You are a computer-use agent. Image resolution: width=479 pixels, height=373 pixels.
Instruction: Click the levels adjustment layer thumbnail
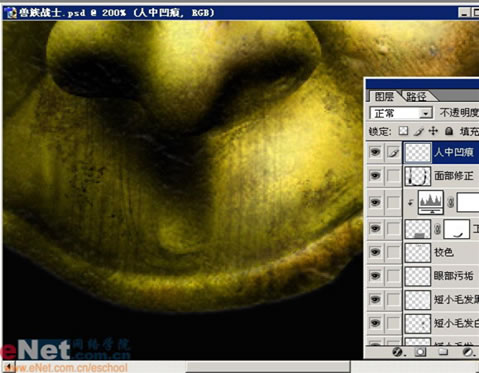tap(431, 202)
